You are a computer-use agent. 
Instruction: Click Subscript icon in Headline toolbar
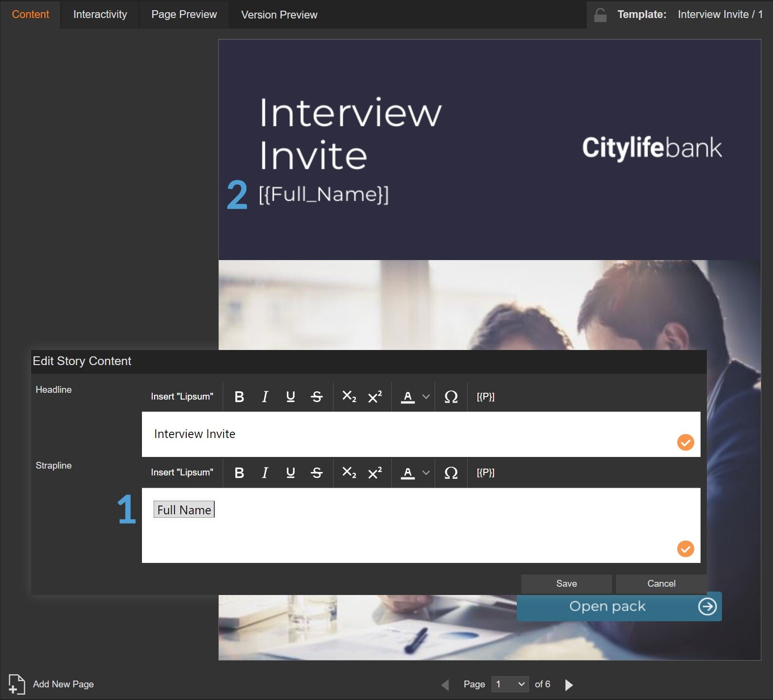[349, 397]
